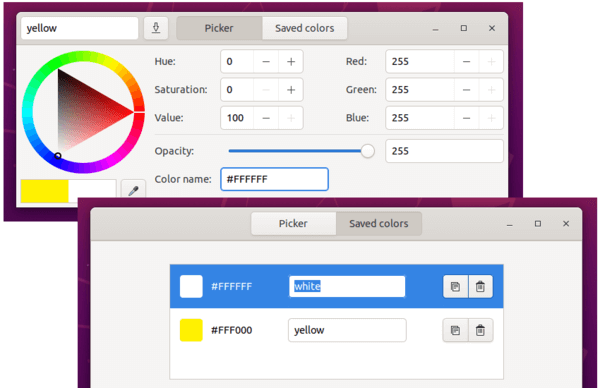Increase the Green channel value

pos(491,90)
